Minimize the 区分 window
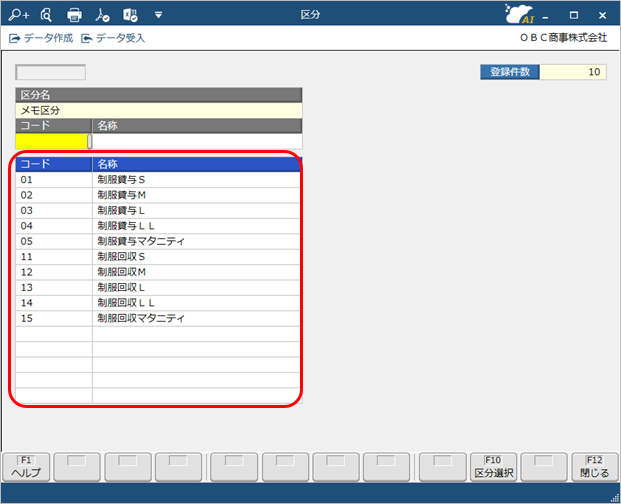The width and height of the screenshot is (621, 504). click(x=546, y=16)
